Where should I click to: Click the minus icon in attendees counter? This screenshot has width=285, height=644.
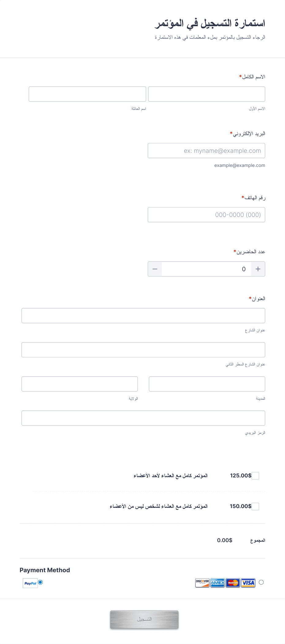point(155,269)
